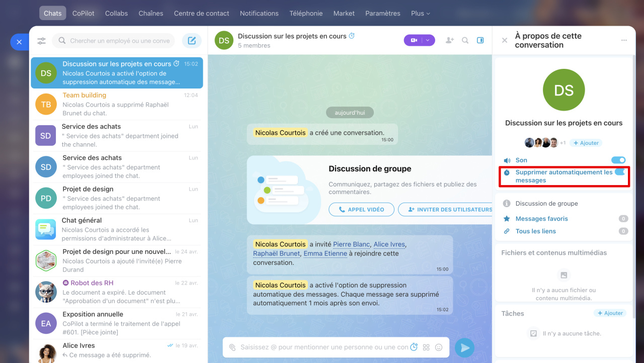Attach a file with the paperclip icon
The height and width of the screenshot is (363, 644).
pyautogui.click(x=232, y=347)
